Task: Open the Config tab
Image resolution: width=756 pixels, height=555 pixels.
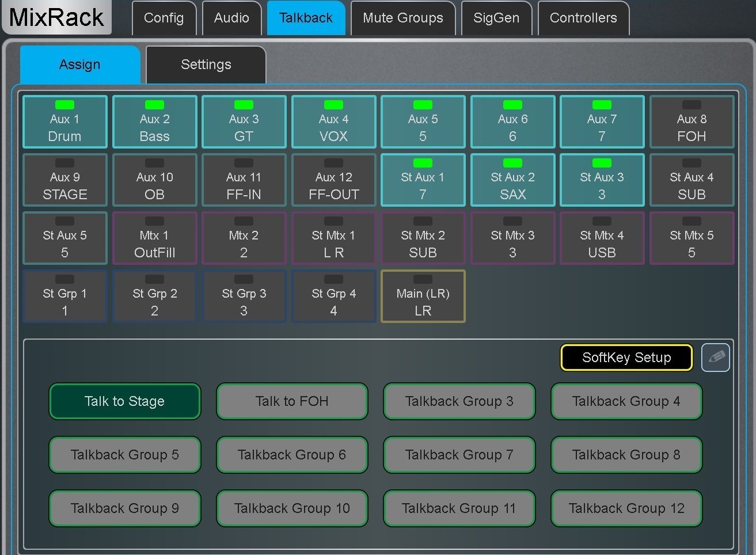Action: (x=164, y=18)
